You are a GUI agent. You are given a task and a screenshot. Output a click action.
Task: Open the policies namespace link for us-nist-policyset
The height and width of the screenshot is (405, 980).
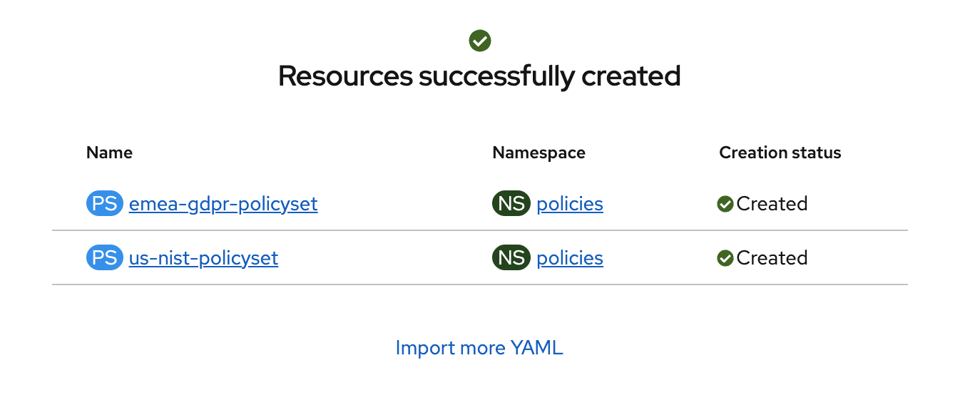point(570,257)
